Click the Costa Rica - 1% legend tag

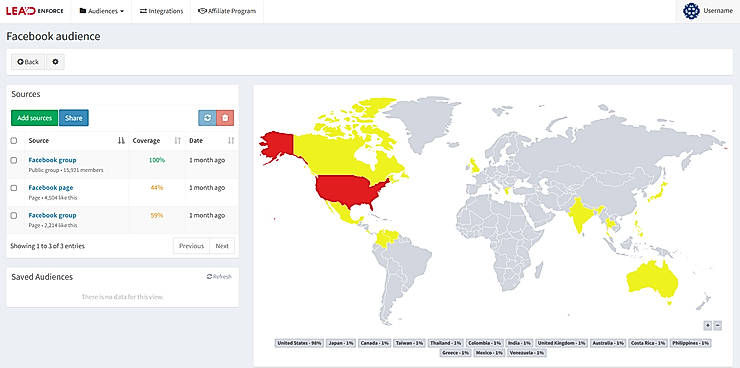tap(648, 343)
